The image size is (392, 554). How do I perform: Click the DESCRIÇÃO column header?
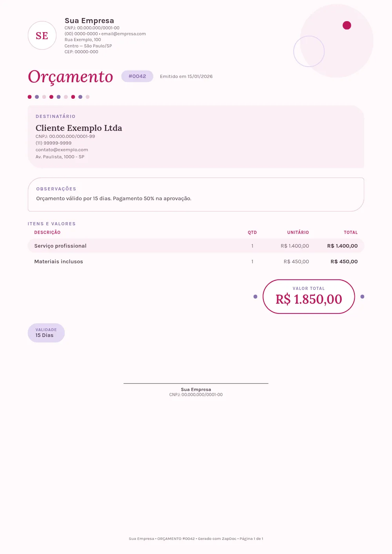tap(47, 232)
